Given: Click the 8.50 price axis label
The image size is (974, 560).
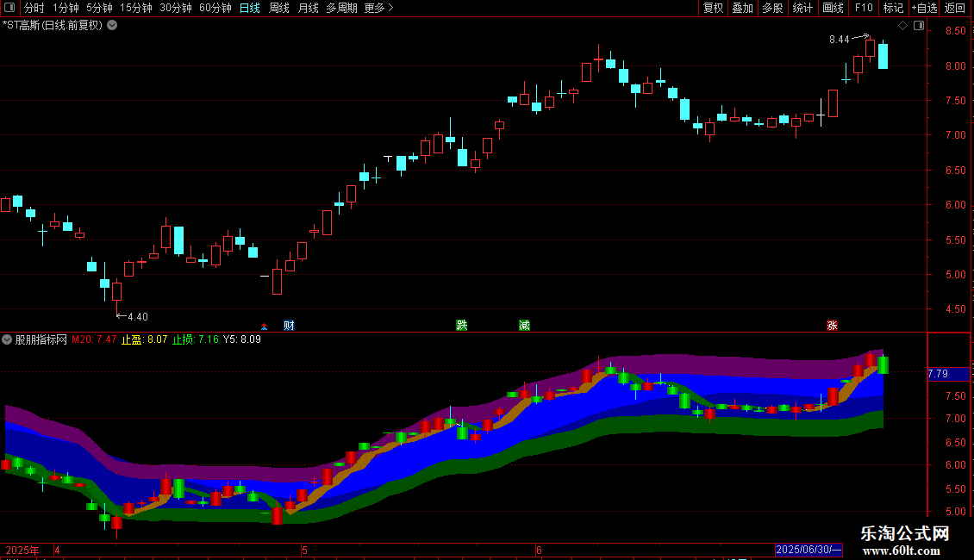Looking at the screenshot, I should coord(955,30).
